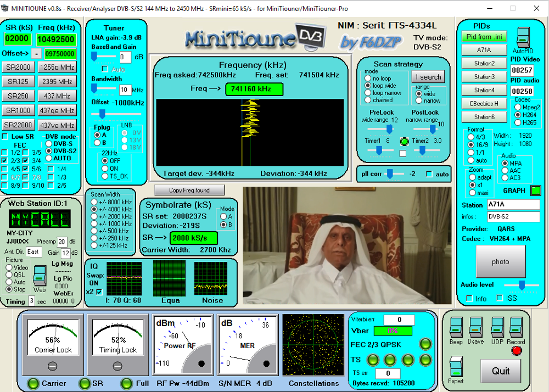549x392 pixels.
Task: Click the Station name field A71A
Action: pyautogui.click(x=513, y=204)
